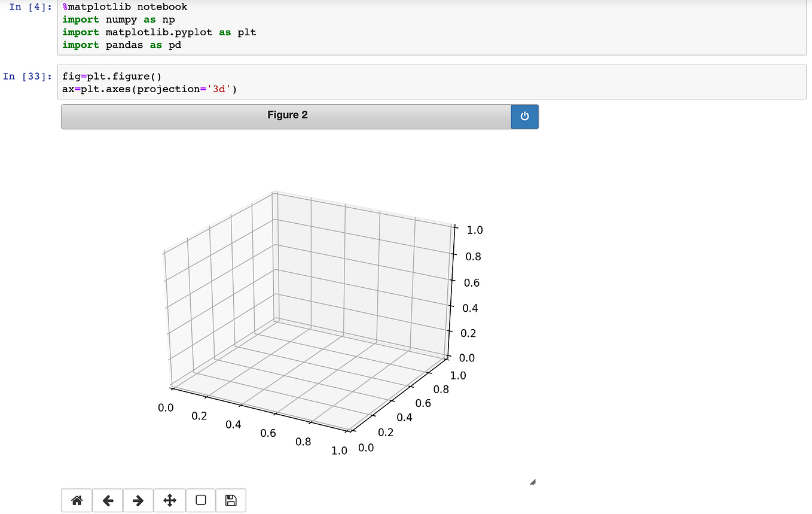Toggle pan mode on in the figure toolbar

(x=169, y=500)
